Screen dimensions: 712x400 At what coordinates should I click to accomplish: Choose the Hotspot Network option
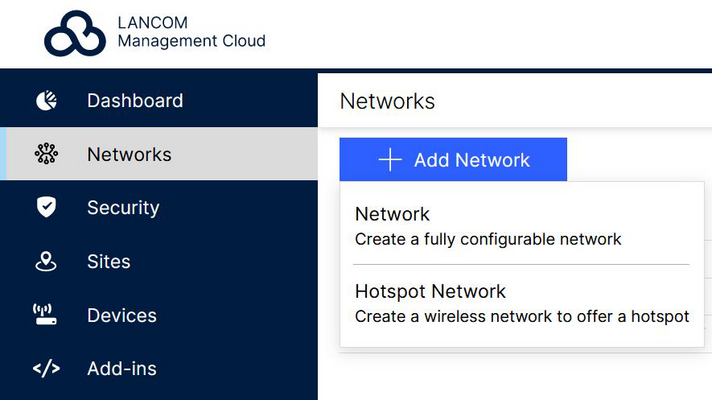coord(430,292)
